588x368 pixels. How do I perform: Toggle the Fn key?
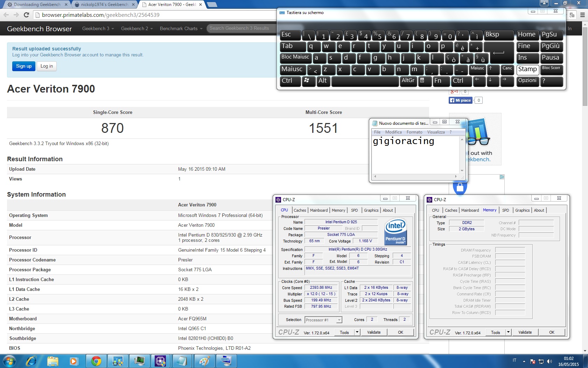pyautogui.click(x=441, y=81)
